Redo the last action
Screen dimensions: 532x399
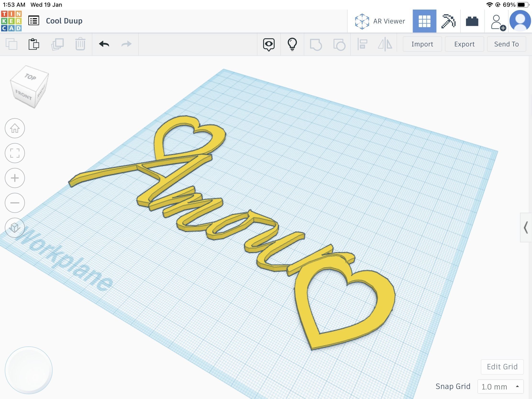tap(127, 44)
